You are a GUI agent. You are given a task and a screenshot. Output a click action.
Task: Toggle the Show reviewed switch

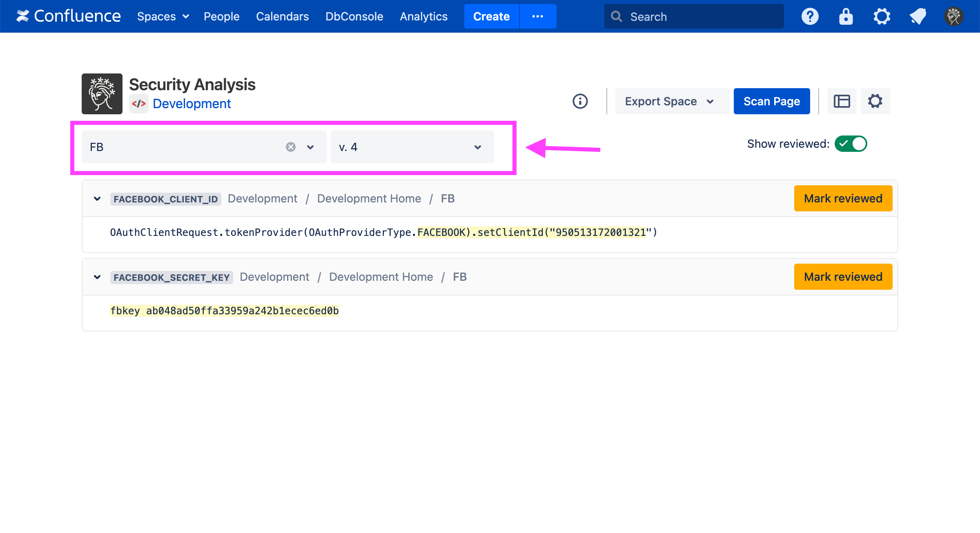click(851, 144)
